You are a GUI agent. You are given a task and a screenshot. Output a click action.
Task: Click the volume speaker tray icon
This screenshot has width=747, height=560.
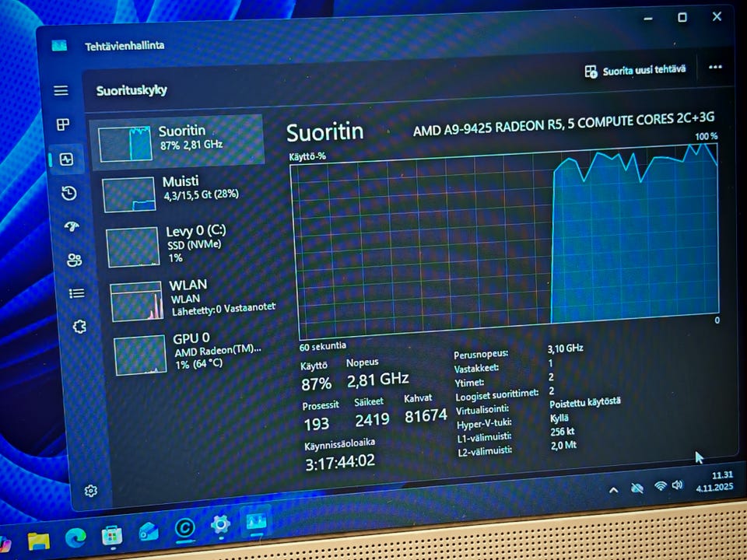click(x=678, y=485)
